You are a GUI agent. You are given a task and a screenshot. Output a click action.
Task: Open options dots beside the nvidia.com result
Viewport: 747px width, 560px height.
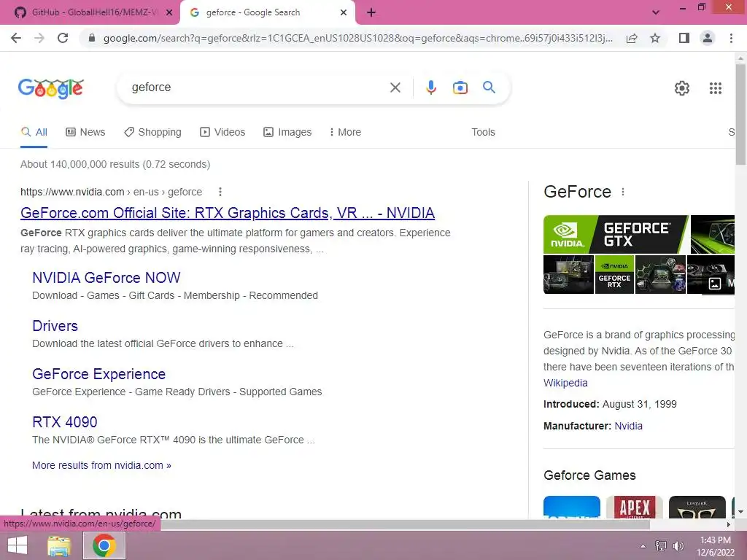tap(220, 192)
